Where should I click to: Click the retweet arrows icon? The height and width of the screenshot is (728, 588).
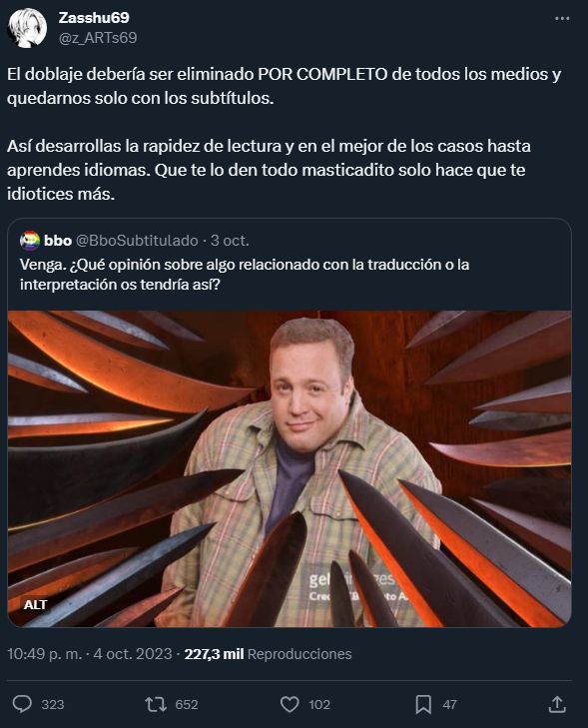click(x=156, y=704)
